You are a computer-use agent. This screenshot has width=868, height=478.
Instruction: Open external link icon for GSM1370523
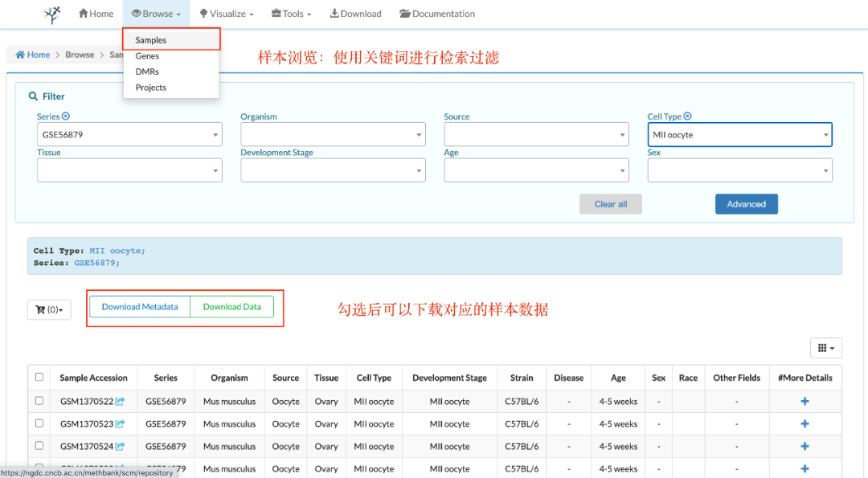[x=120, y=424]
